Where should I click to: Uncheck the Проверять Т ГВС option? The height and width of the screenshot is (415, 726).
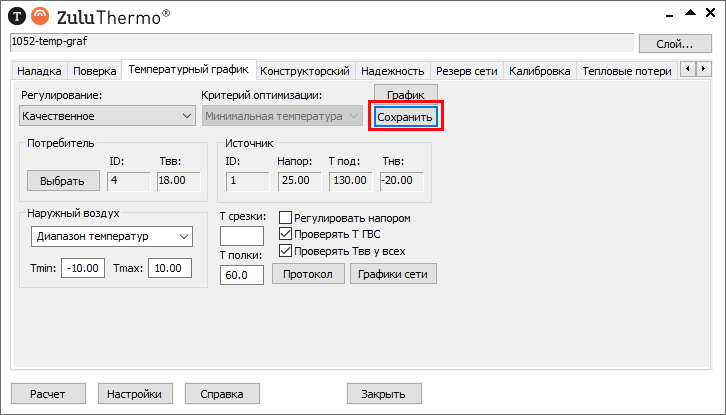[286, 234]
